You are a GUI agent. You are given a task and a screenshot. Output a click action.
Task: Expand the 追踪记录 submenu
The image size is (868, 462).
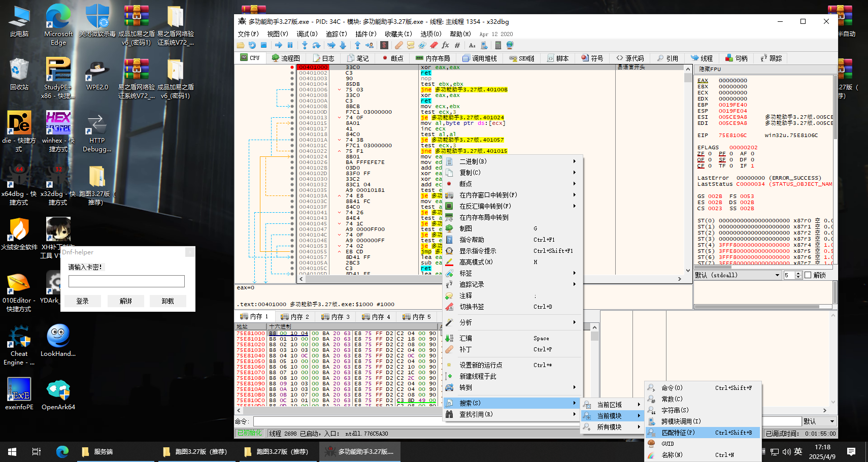pyautogui.click(x=513, y=284)
